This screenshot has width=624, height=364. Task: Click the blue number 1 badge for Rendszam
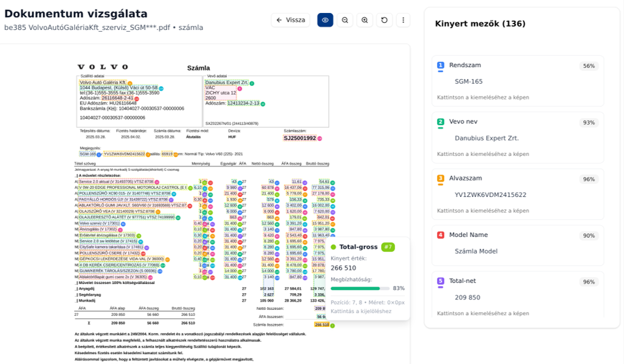(x=441, y=65)
